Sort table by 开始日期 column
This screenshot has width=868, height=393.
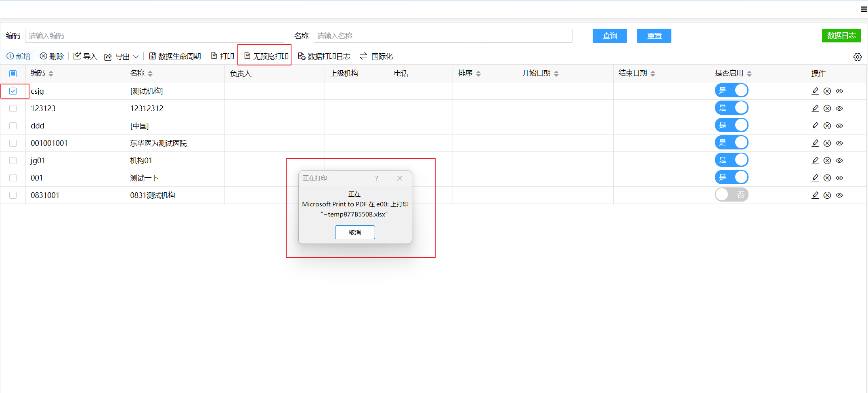pyautogui.click(x=556, y=74)
